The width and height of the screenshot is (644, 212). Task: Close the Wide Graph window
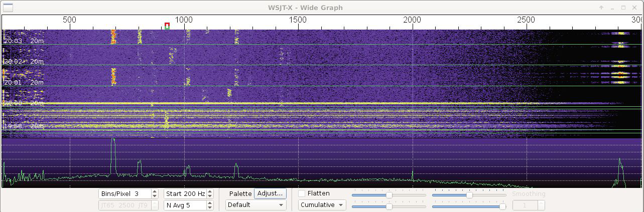point(634,8)
